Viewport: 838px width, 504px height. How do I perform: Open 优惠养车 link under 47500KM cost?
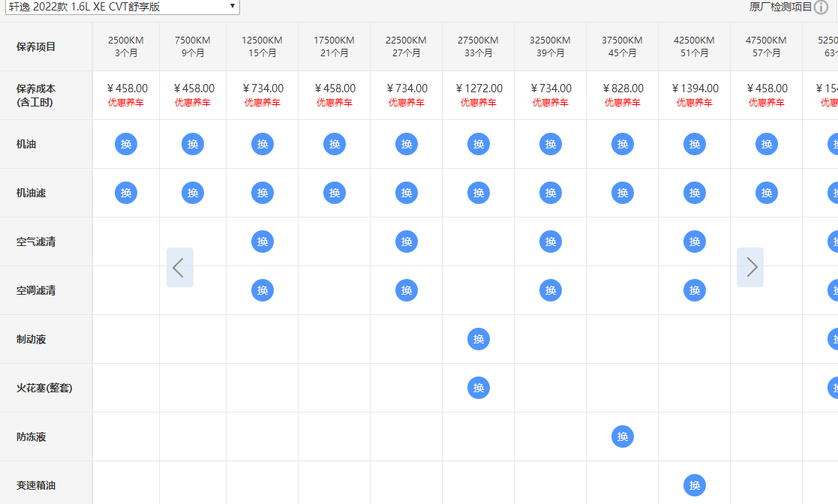[767, 103]
